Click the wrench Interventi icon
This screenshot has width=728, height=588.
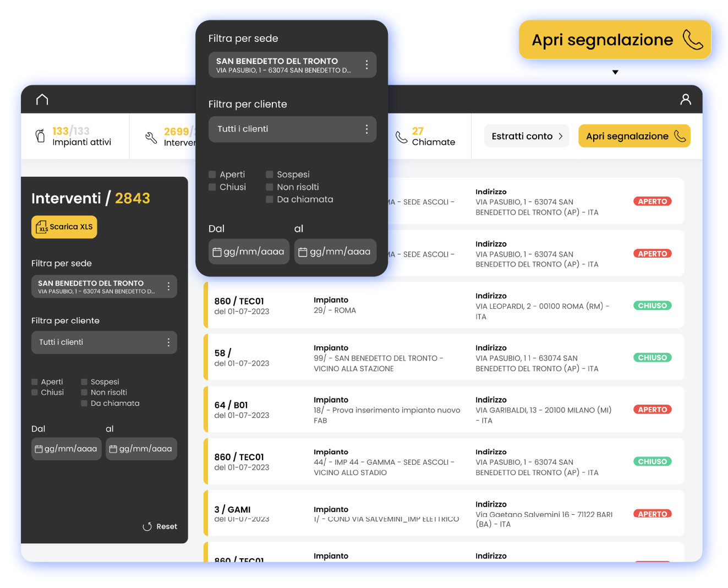tap(151, 138)
